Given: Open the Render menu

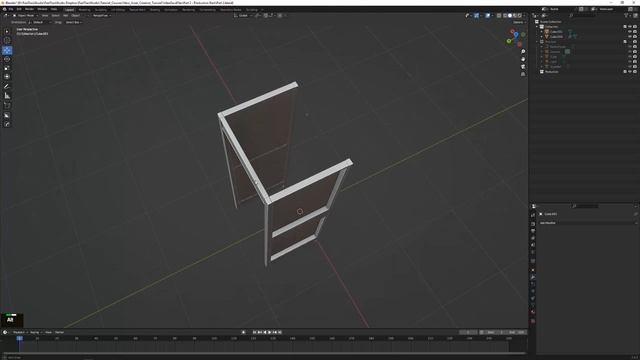Looking at the screenshot, I should [29, 9].
